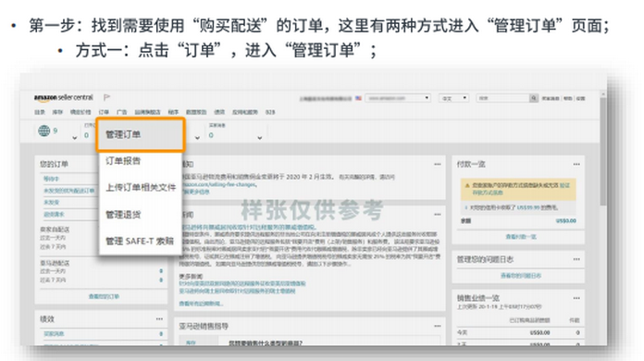Image resolution: width=644 pixels, height=361 pixels.
Task: Expand the chevron next to the globe count
Action: point(74,138)
